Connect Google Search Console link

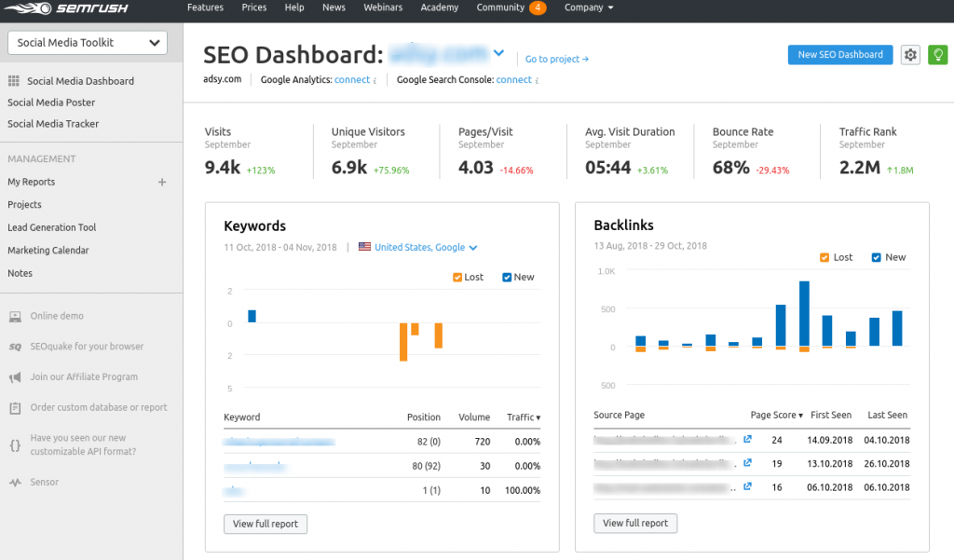(514, 80)
